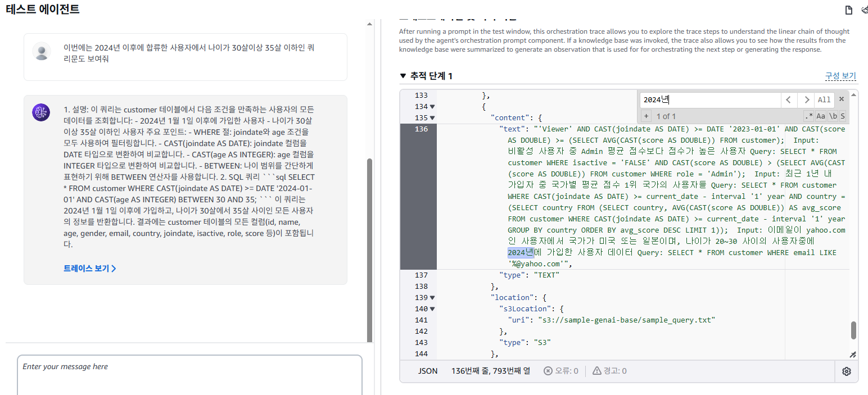Viewport: 868px width, 395px height.
Task: Click the editor resize handle at bottom right
Action: point(853,355)
